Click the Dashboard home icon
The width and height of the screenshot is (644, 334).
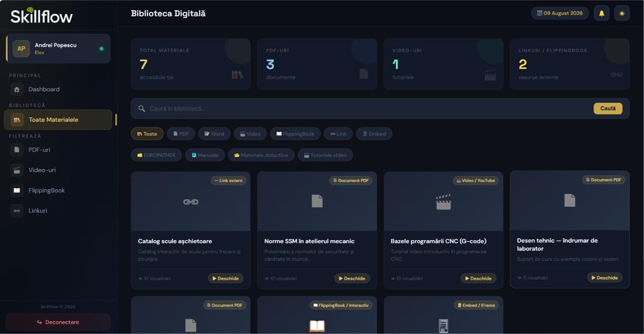click(17, 89)
